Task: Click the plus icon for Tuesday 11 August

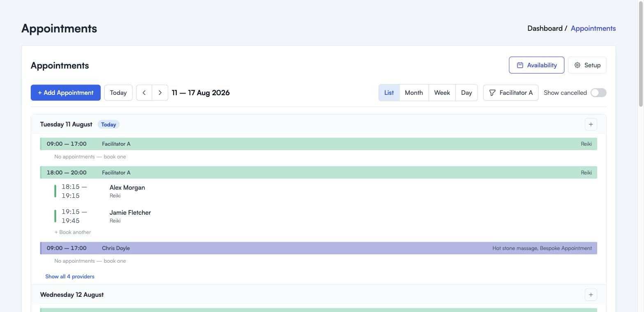Action: (591, 124)
